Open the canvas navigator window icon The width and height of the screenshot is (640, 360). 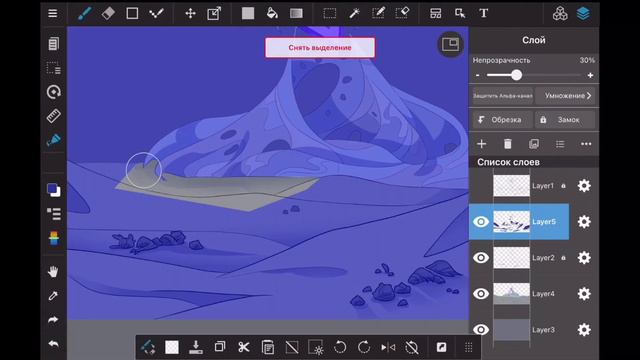tap(450, 44)
